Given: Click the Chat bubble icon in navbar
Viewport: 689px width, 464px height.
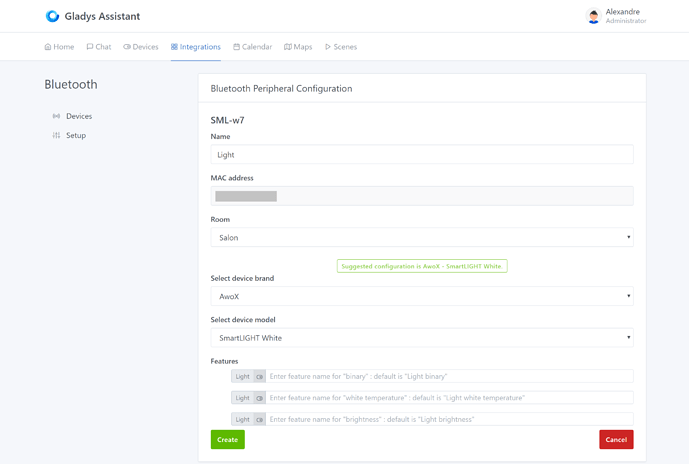Looking at the screenshot, I should tap(90, 47).
